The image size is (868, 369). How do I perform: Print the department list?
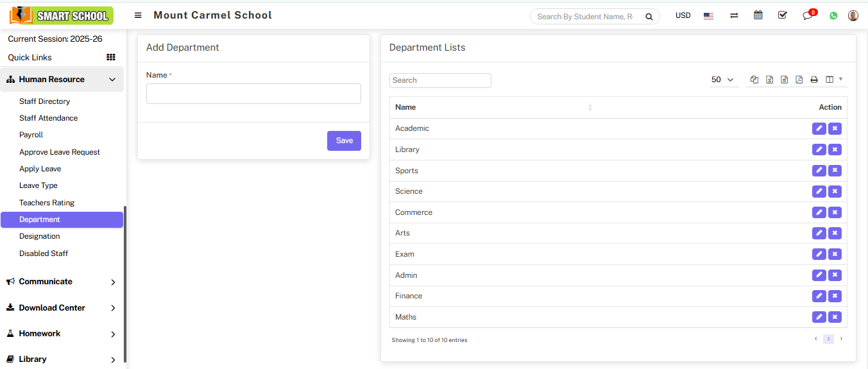point(814,80)
